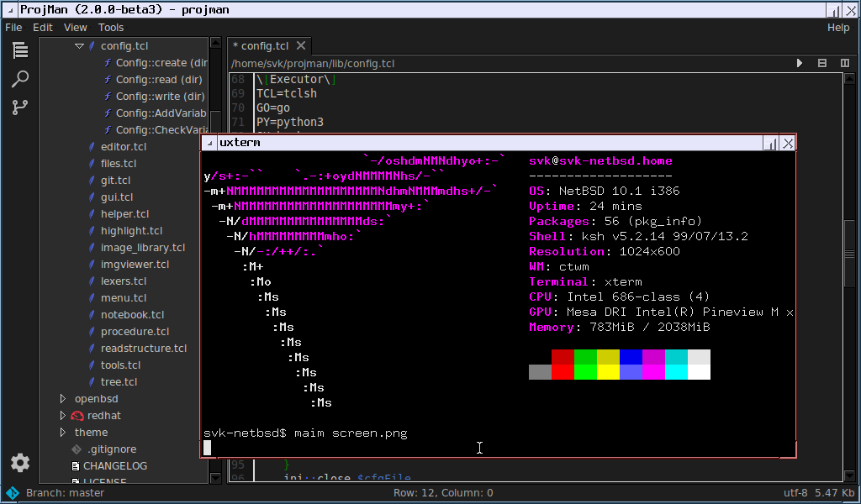Open notebook.tcl in the tree
Viewport: 861px width, 504px height.
[x=132, y=315]
